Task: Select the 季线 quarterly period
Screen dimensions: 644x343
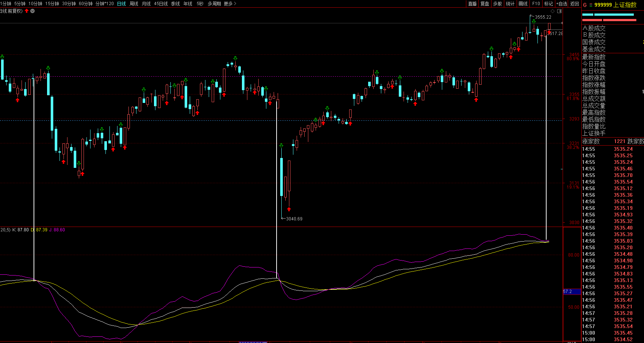Action: click(176, 4)
